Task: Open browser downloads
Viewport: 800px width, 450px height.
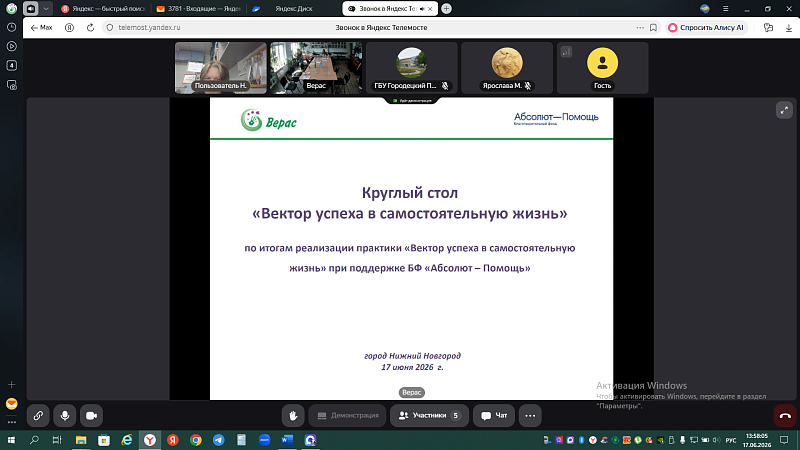Action: 789,28
